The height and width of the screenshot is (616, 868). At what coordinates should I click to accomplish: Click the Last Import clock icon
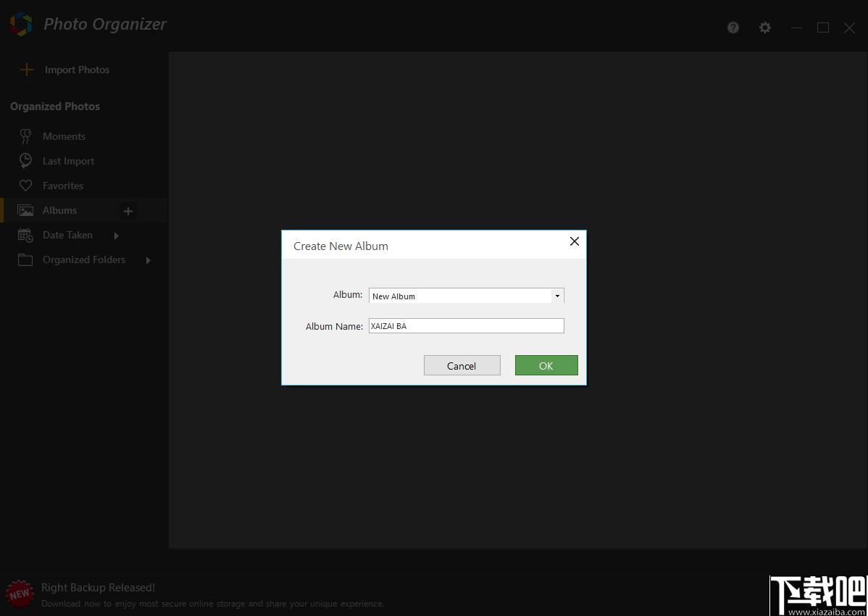[x=25, y=161]
